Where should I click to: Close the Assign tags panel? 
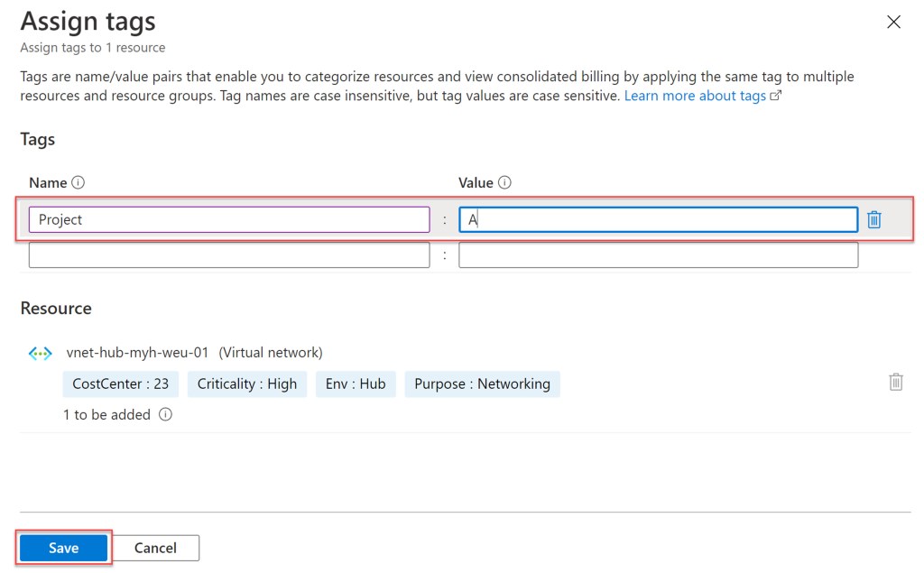point(893,23)
